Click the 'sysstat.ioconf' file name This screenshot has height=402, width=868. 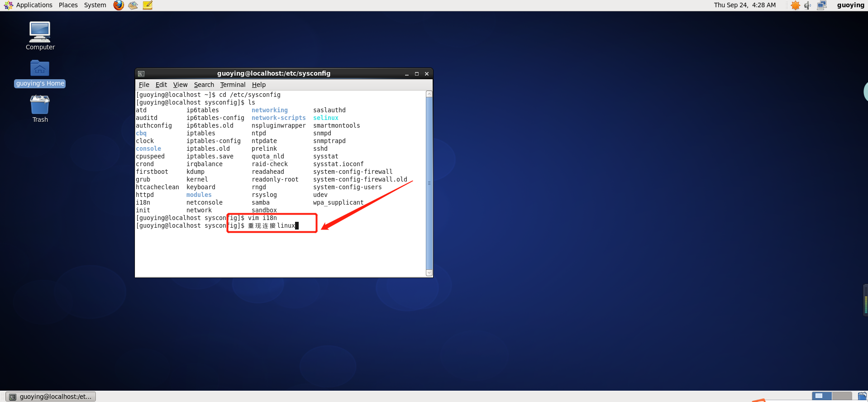point(339,164)
